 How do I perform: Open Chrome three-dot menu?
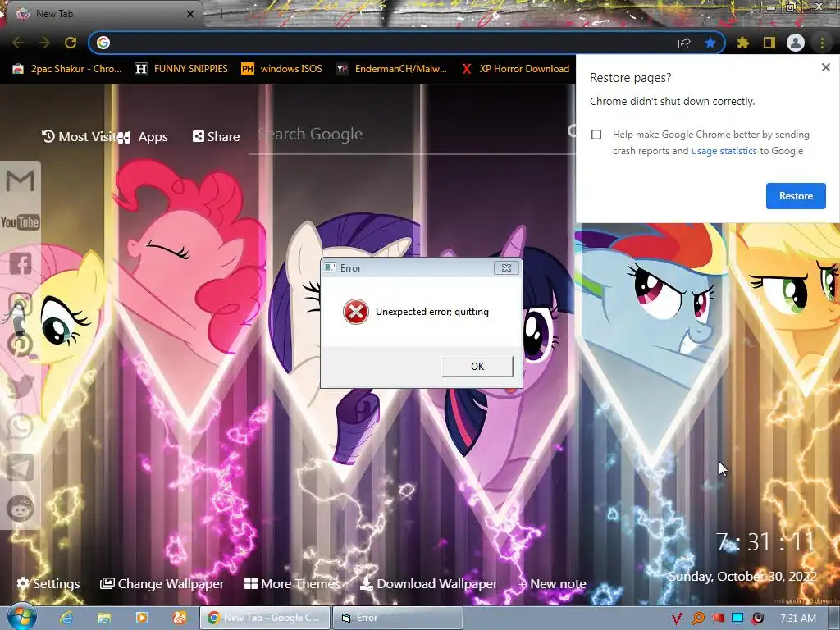tap(822, 43)
